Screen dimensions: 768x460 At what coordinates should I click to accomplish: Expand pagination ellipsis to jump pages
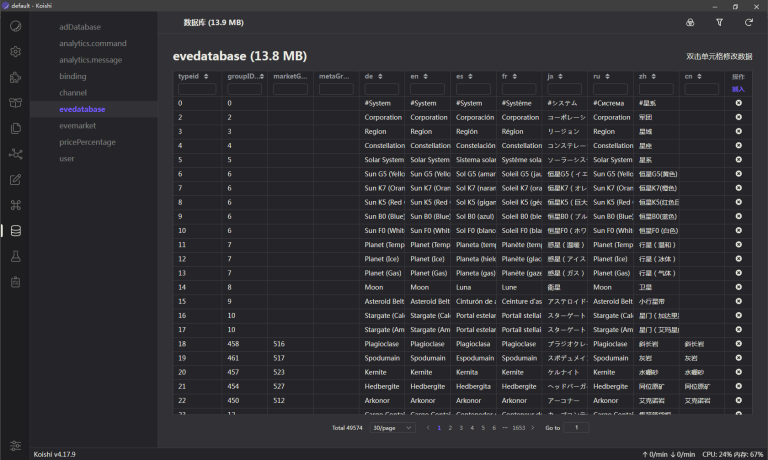(x=505, y=427)
